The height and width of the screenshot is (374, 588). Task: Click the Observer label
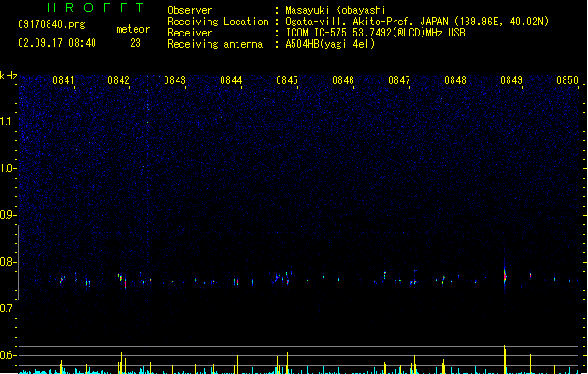(190, 10)
